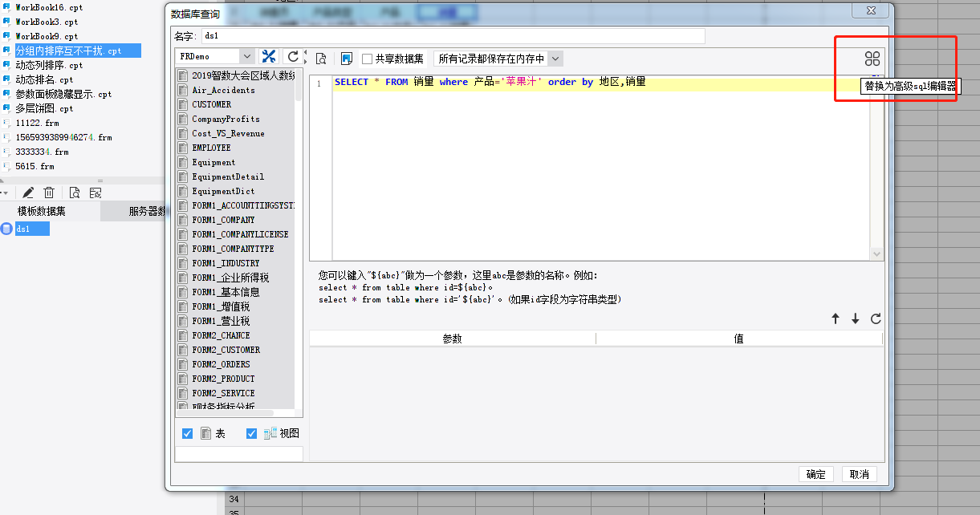980x515 pixels.
Task: Click table icon beside EMPLOYEE
Action: [183, 148]
